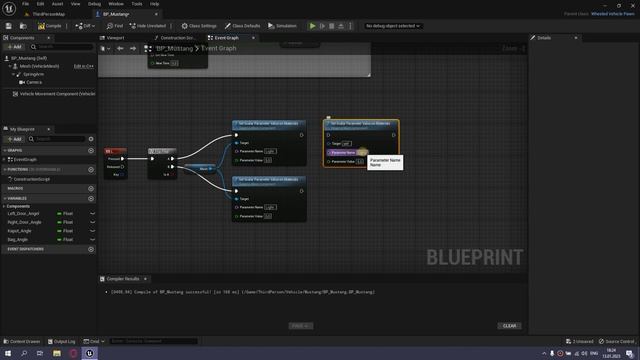The image size is (640, 360).
Task: Switch to the Viewport tab
Action: (x=115, y=38)
